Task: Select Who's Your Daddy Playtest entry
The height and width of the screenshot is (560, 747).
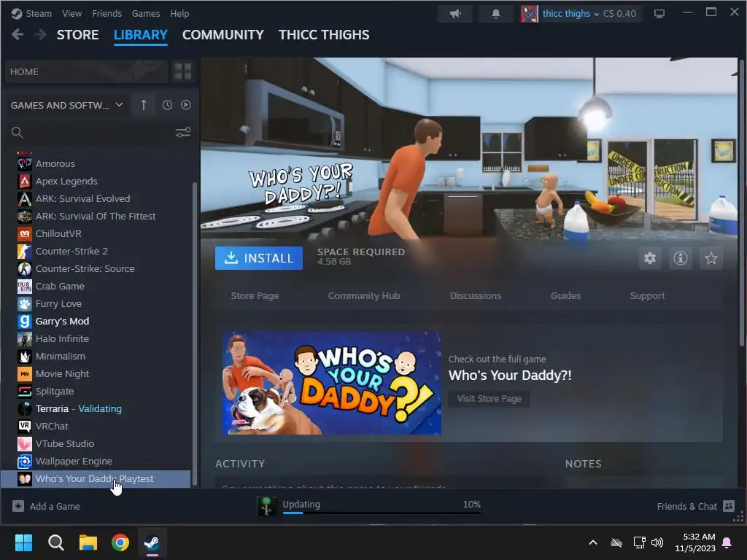Action: pos(96,478)
